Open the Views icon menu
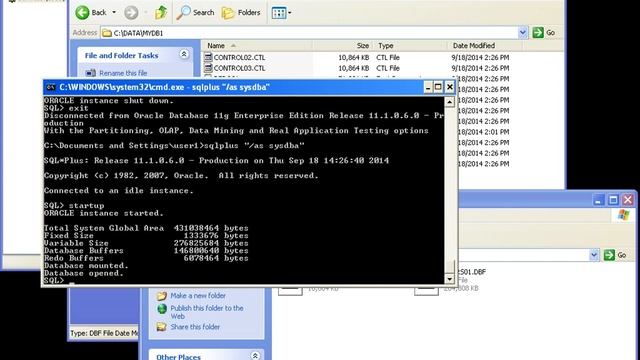Viewport: 640px width, 360px height. [279, 13]
